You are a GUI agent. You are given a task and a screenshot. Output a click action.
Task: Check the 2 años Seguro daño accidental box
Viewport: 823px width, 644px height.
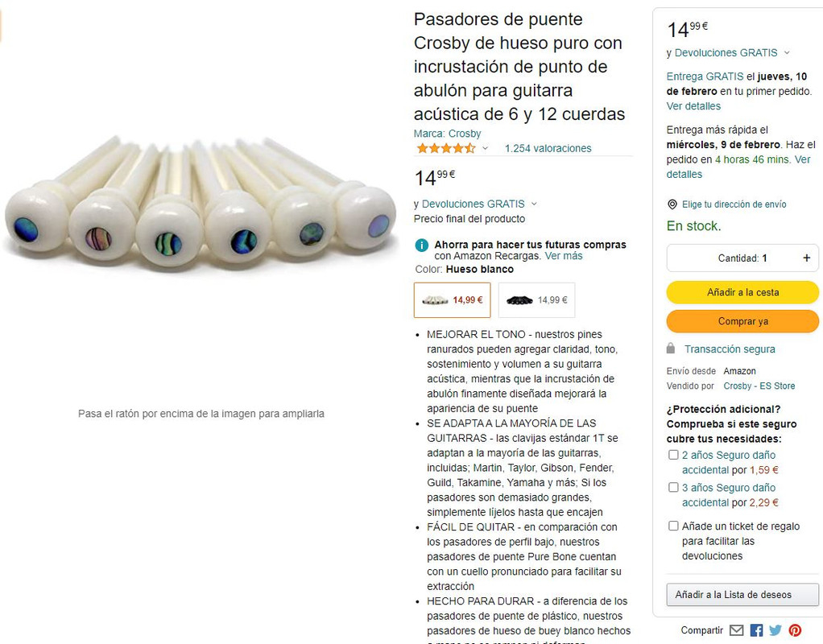click(x=673, y=455)
